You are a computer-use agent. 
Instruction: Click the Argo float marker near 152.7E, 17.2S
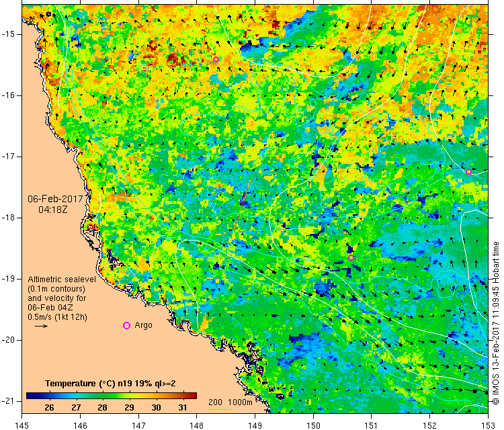[468, 171]
